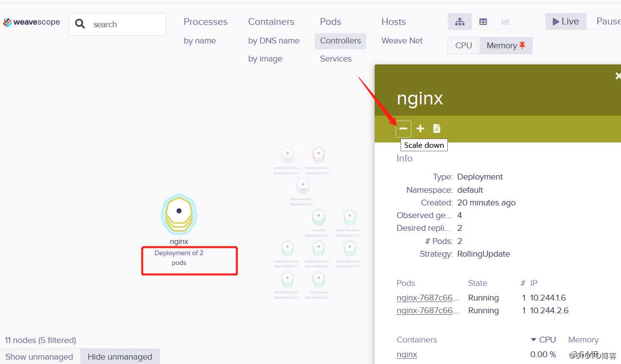621x364 pixels.
Task: Click the State column header
Action: (478, 283)
